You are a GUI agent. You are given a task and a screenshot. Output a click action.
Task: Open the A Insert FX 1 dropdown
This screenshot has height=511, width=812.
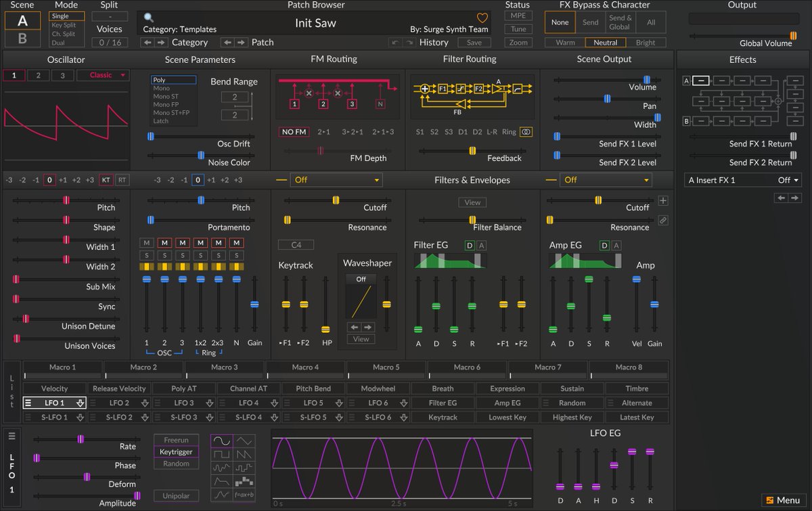coord(743,180)
